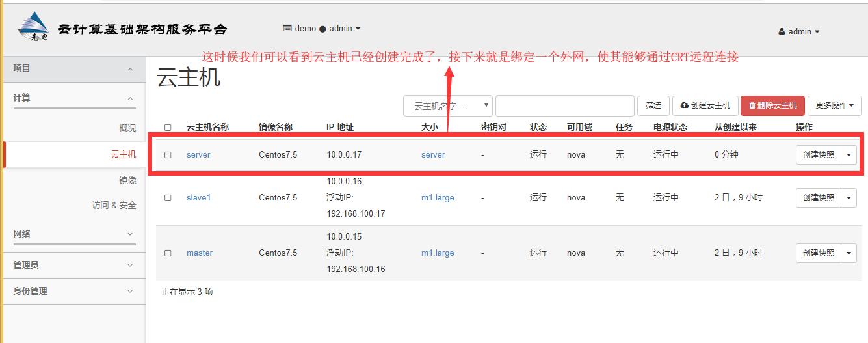Tick the checkbox for the server instance
Viewport: 868px width, 343px height.
pos(168,155)
